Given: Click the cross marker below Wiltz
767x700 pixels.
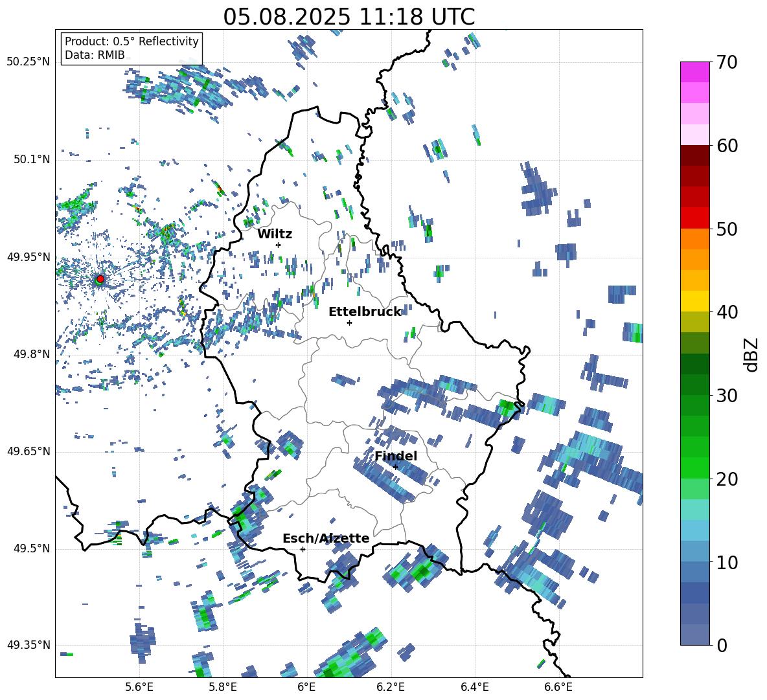Looking at the screenshot, I should point(279,245).
